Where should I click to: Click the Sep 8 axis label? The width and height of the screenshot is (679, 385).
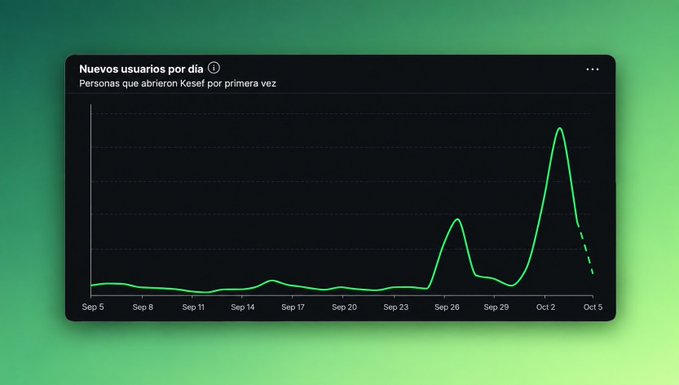[x=143, y=307]
